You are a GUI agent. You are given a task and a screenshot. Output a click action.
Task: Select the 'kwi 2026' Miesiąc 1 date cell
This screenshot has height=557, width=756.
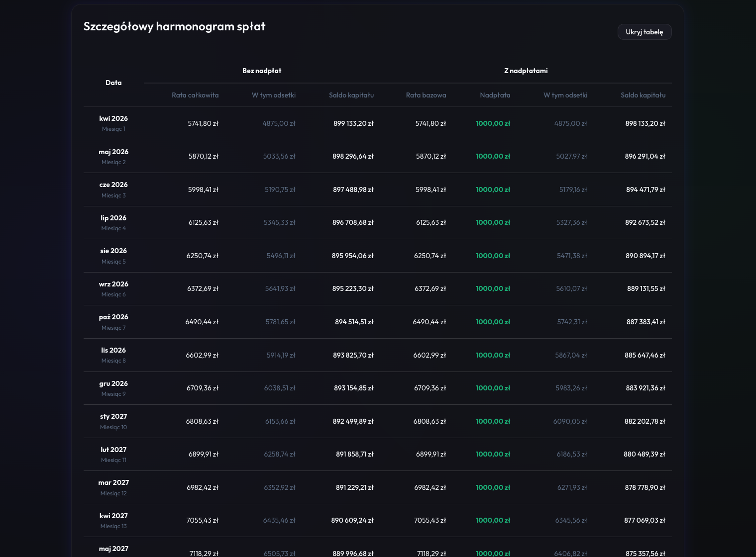113,123
